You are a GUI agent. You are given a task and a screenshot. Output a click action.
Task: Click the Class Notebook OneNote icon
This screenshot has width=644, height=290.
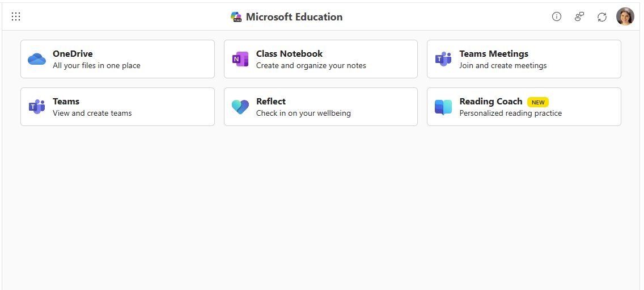coord(240,59)
